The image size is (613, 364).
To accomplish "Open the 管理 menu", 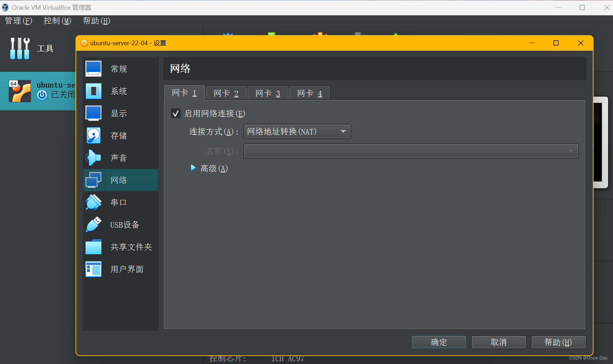I will click(x=18, y=21).
